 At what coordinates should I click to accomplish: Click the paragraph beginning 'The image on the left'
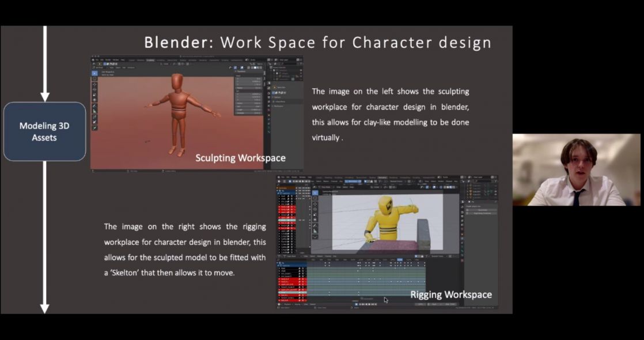pos(390,114)
